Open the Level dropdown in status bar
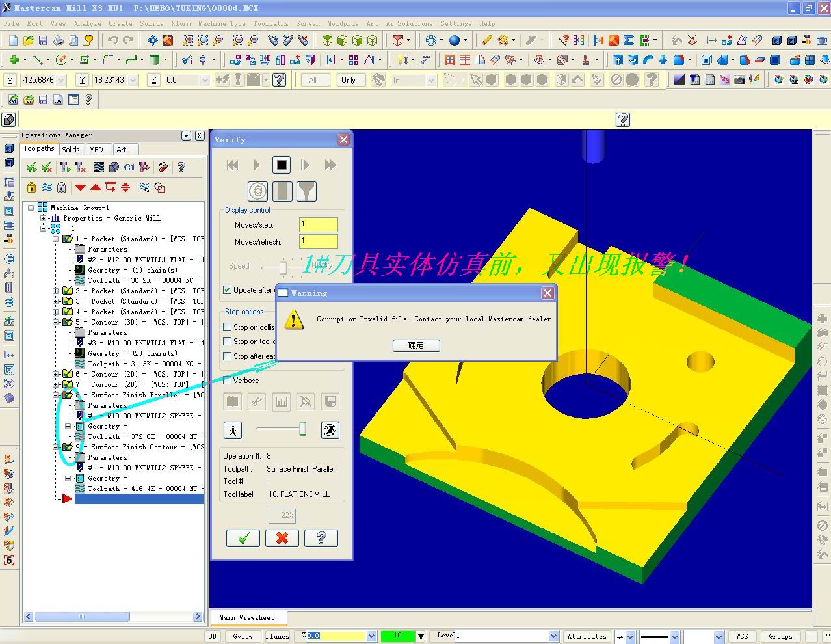The height and width of the screenshot is (644, 831). pyautogui.click(x=553, y=636)
